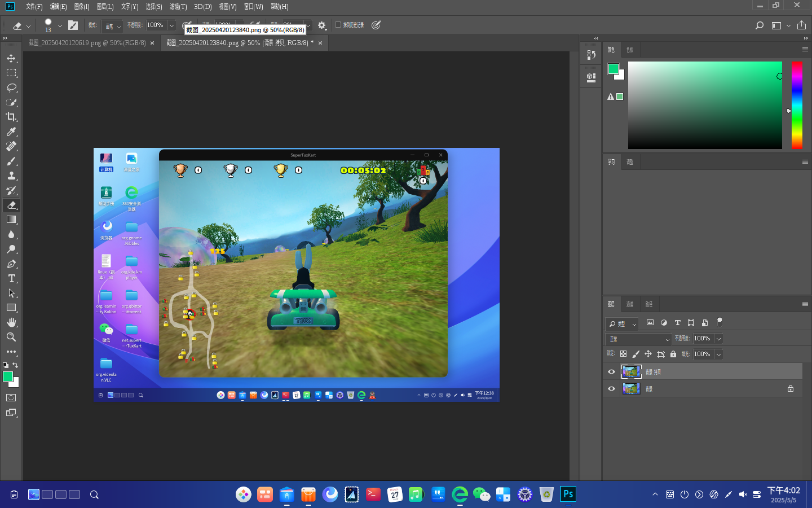This screenshot has width=812, height=508.
Task: Click the Search icon in options bar
Action: pos(760,25)
